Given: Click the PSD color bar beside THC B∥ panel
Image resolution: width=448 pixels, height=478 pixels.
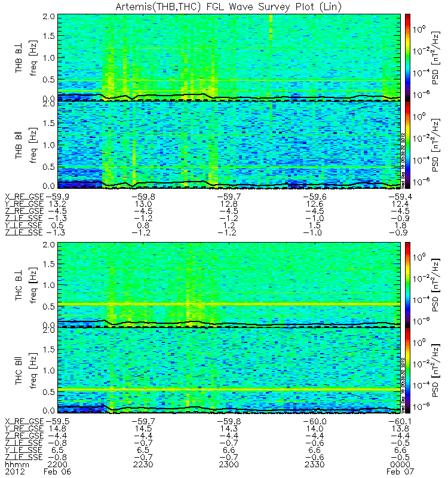Looking at the screenshot, I should pyautogui.click(x=407, y=370).
